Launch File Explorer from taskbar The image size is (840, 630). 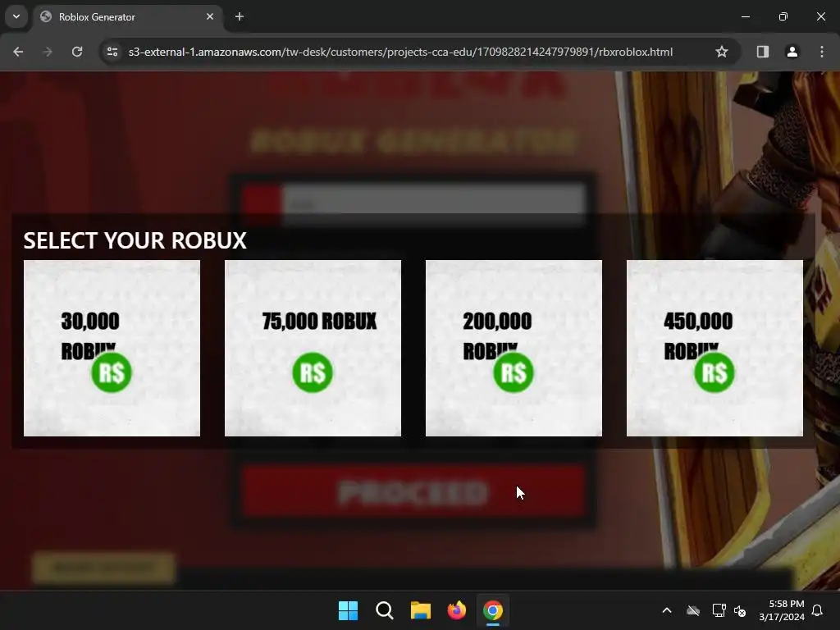click(x=421, y=610)
